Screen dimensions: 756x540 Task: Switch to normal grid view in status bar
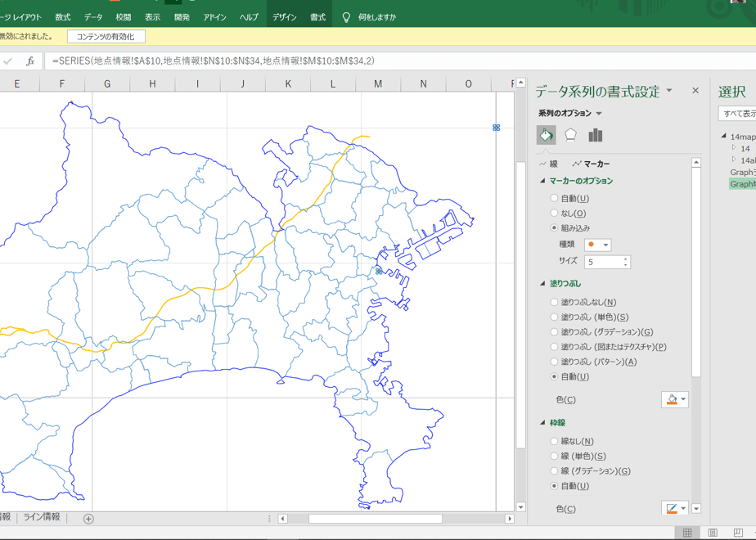point(687,533)
